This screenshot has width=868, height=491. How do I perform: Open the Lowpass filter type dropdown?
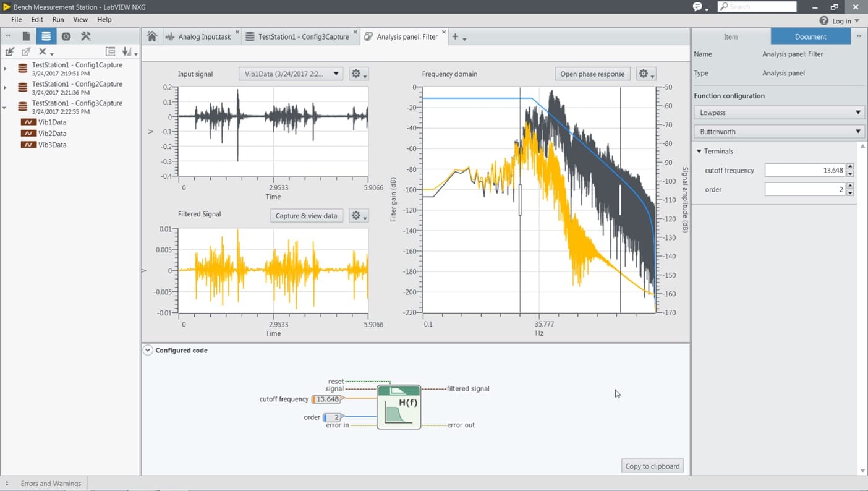pyautogui.click(x=778, y=113)
